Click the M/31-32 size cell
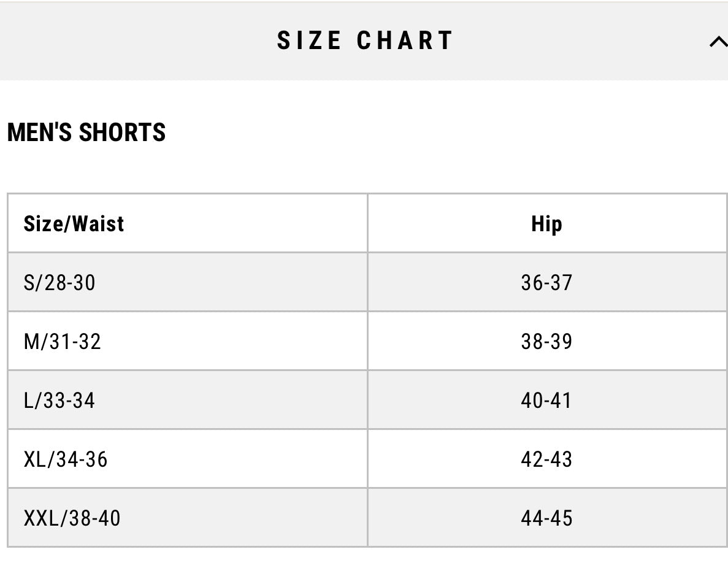This screenshot has height=579, width=728. (x=62, y=342)
